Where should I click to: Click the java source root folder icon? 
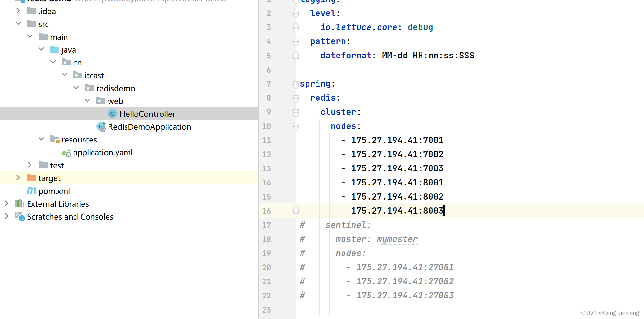coord(55,49)
